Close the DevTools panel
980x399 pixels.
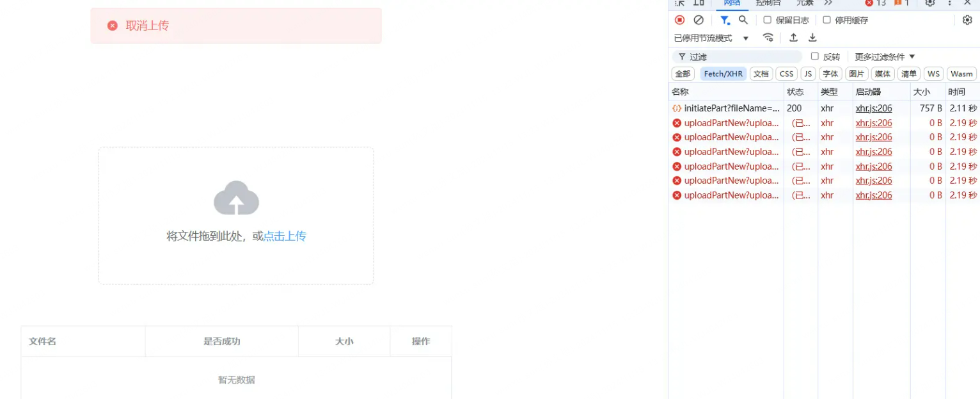click(967, 3)
